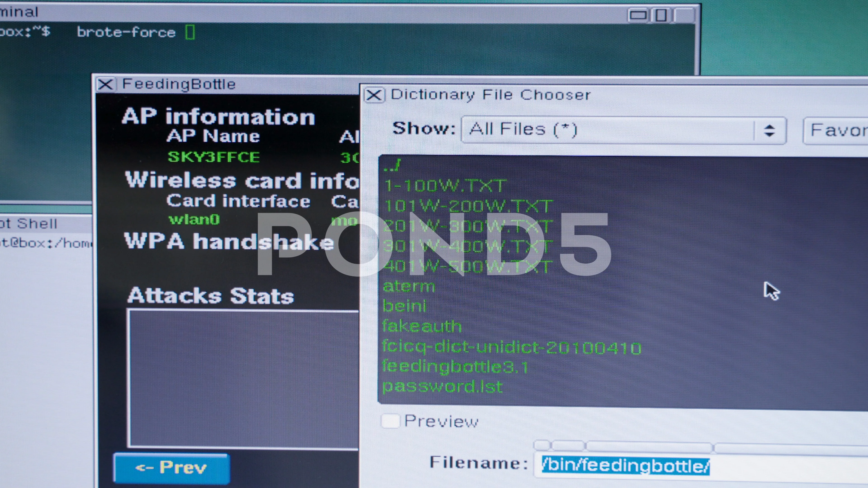The width and height of the screenshot is (868, 488).
Task: Edit the Filename input field path
Action: (626, 466)
